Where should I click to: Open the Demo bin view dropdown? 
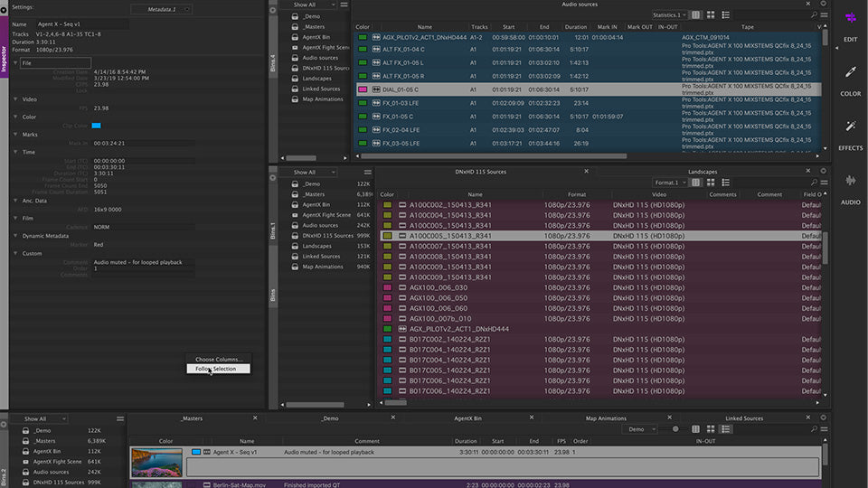click(639, 428)
